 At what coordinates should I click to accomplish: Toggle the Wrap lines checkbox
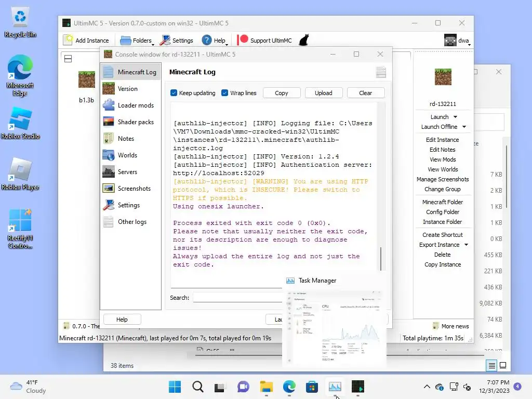pyautogui.click(x=224, y=93)
